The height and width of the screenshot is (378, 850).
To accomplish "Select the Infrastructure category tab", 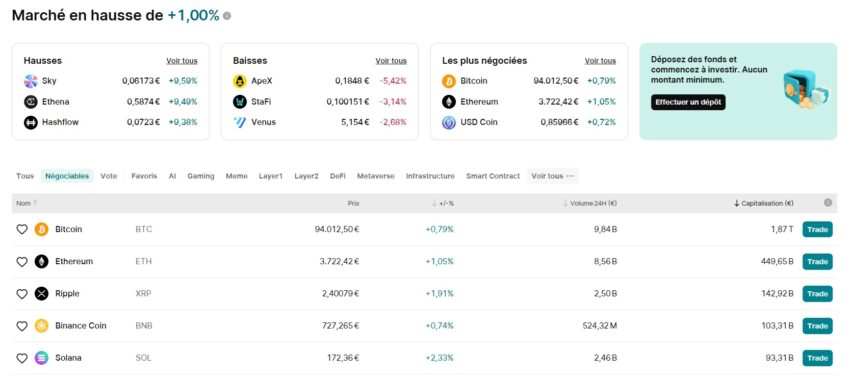I will coord(430,176).
